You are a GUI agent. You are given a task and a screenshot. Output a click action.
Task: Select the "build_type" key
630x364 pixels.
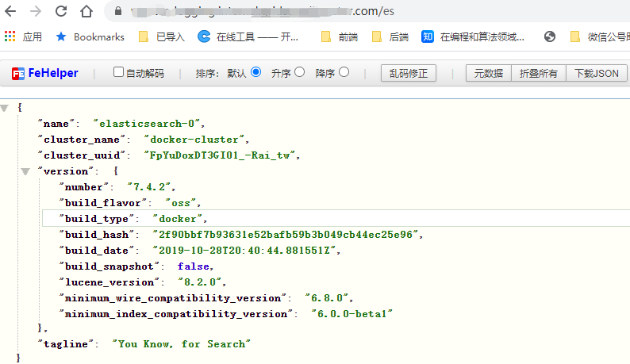tap(97, 219)
